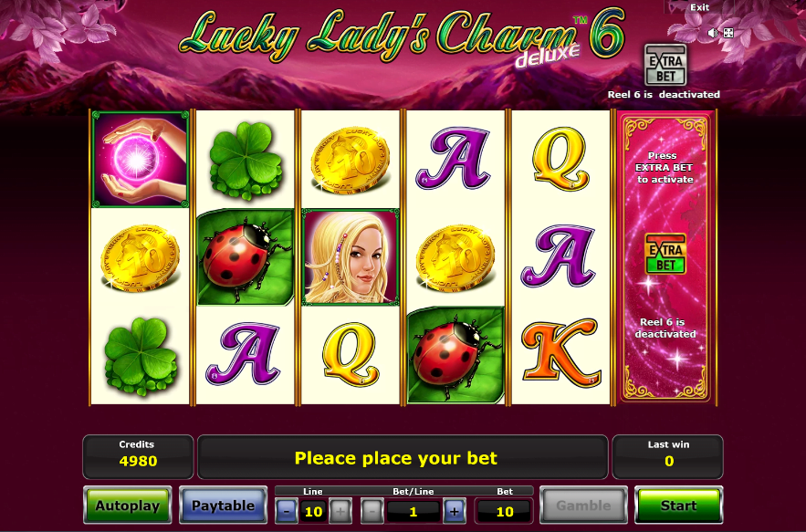Screen dimensions: 806x532
Task: Enable Autoplay
Action: 128,506
